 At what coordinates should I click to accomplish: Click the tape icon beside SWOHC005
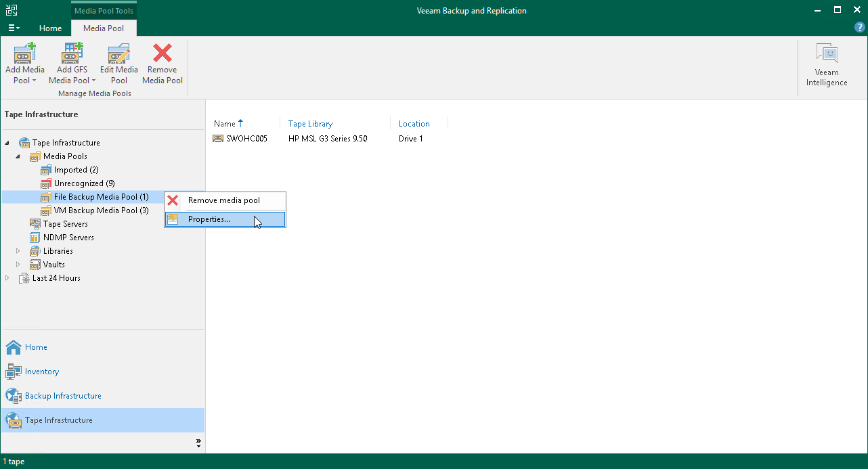click(218, 138)
